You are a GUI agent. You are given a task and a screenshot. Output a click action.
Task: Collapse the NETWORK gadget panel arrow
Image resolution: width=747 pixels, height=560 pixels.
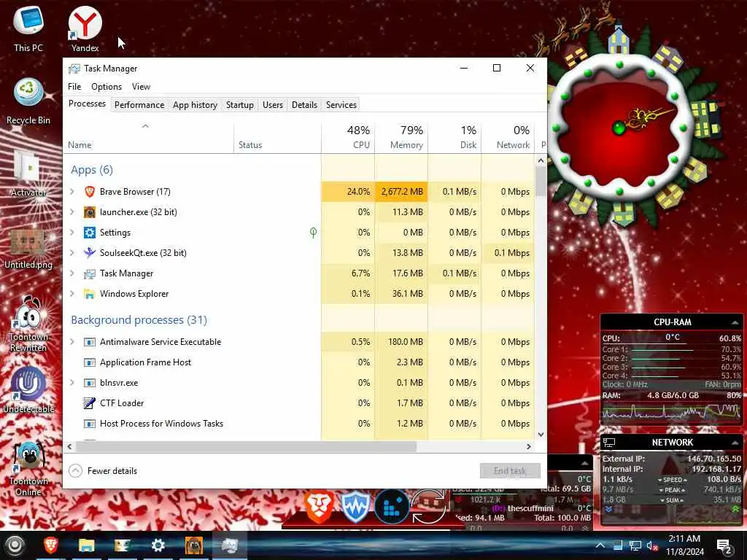coord(735,443)
